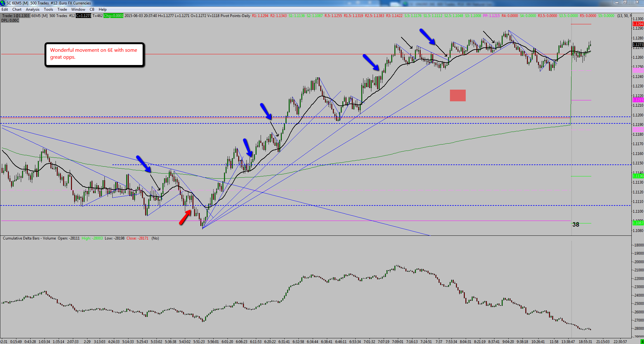This screenshot has width=644, height=344.
Task: Click the -25000 delta scale value
Action: (x=639, y=303)
